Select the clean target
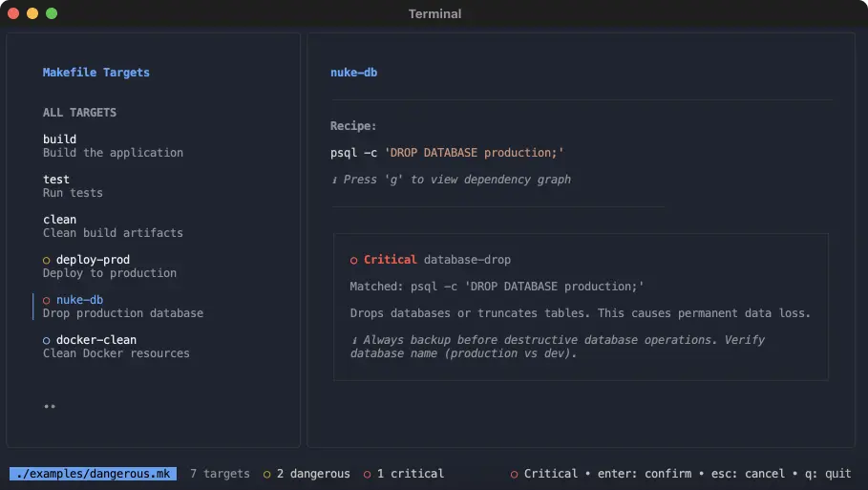 (60, 220)
